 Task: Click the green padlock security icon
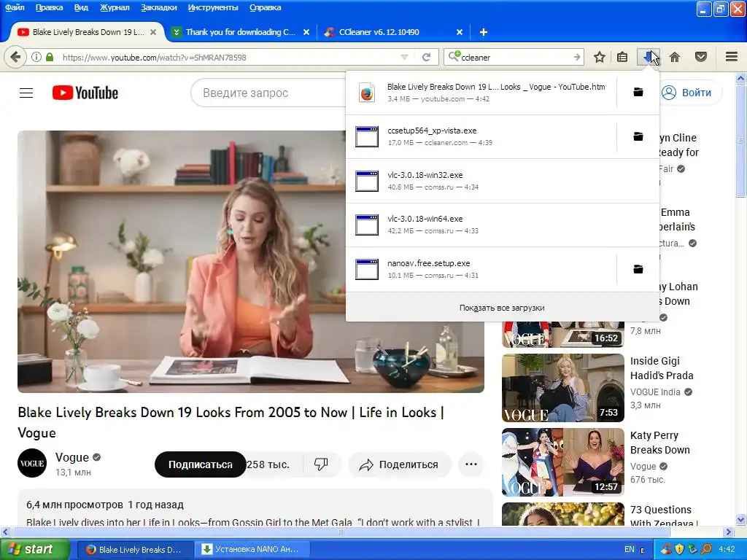[50, 57]
